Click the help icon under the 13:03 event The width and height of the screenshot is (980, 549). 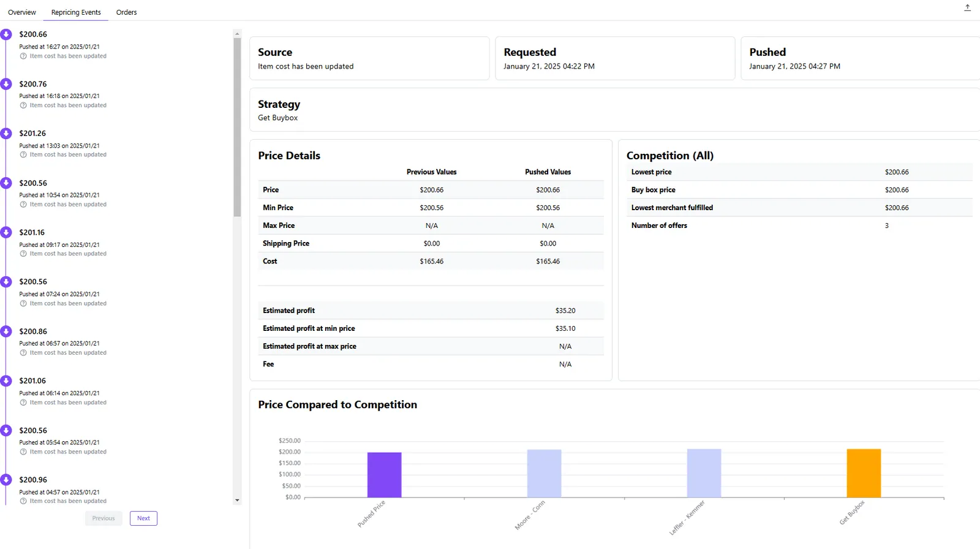click(23, 154)
